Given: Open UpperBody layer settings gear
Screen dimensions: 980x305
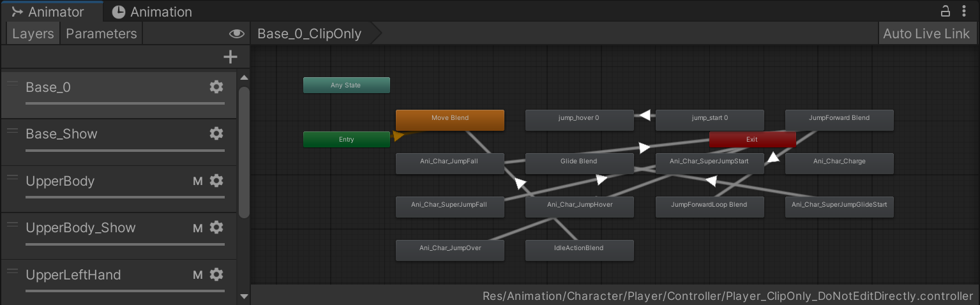Looking at the screenshot, I should pos(216,181).
